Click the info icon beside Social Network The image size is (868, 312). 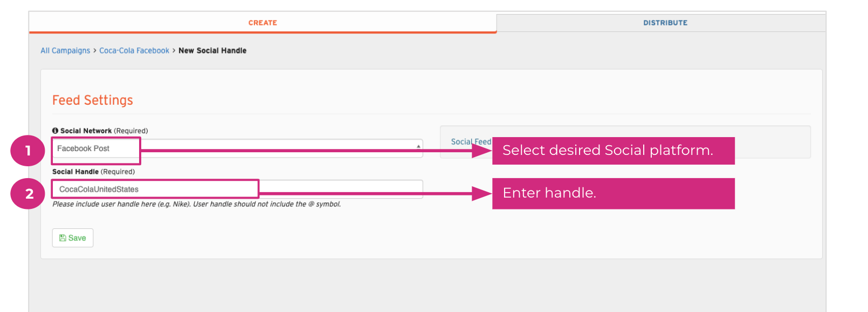[55, 131]
